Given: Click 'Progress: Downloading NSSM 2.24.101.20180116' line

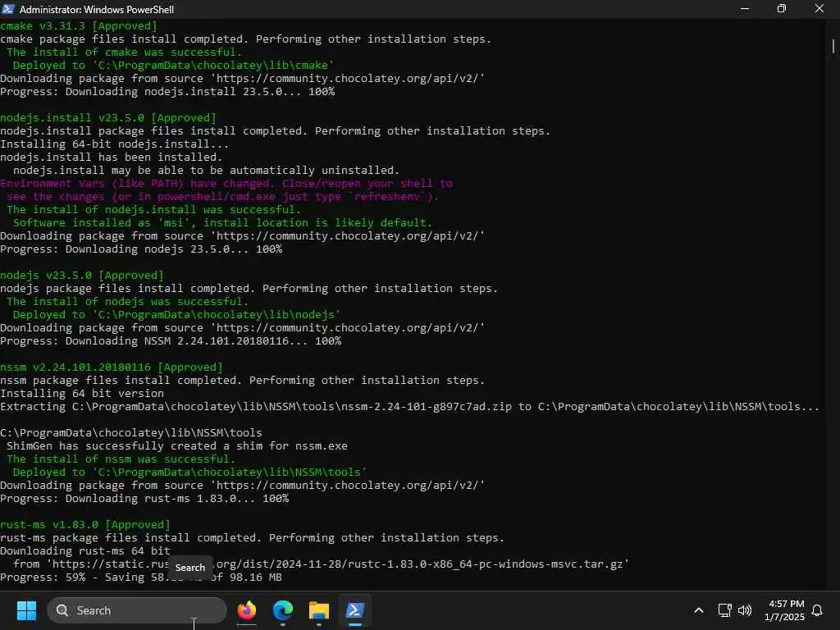Looking at the screenshot, I should click(171, 340).
